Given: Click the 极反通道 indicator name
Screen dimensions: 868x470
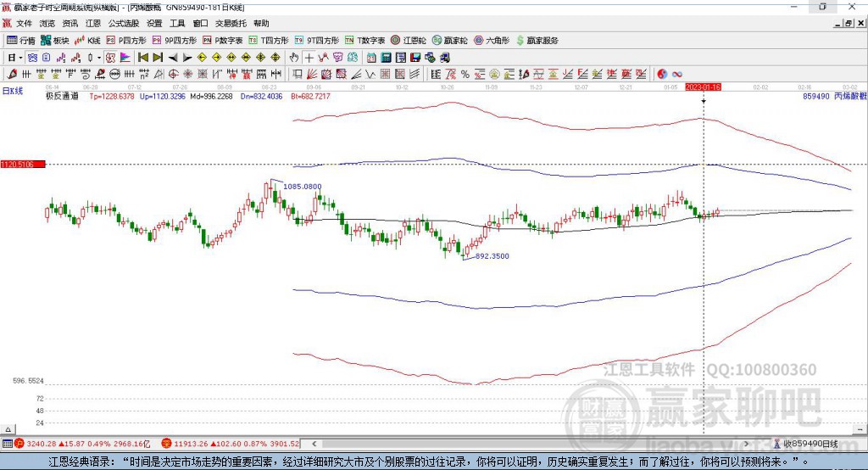Looking at the screenshot, I should click(x=62, y=96).
